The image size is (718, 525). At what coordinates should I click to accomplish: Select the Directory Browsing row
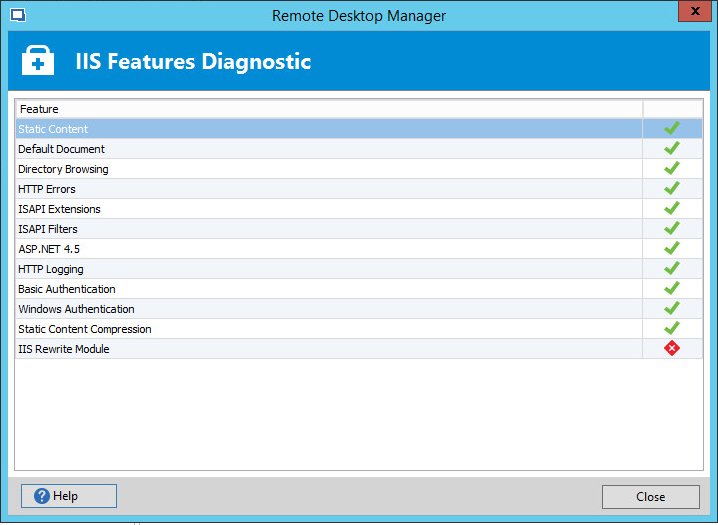point(359,169)
